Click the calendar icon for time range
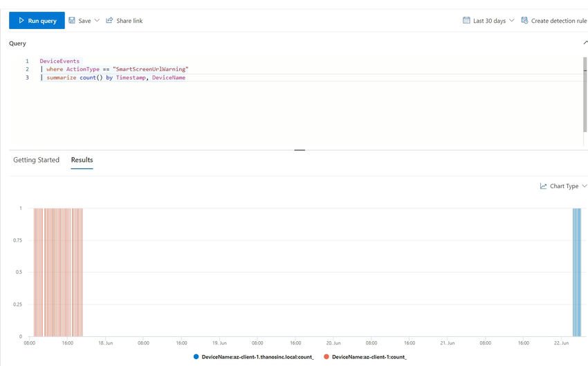This screenshot has width=588, height=366. [466, 20]
